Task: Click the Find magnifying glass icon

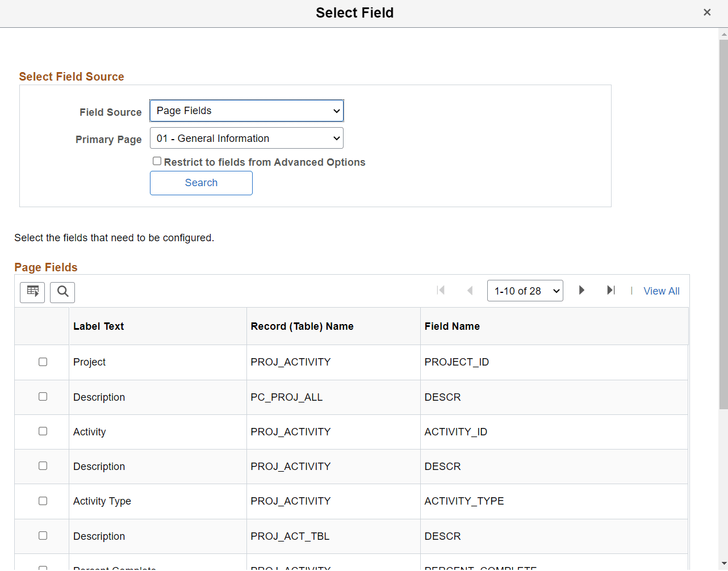Action: [x=62, y=292]
